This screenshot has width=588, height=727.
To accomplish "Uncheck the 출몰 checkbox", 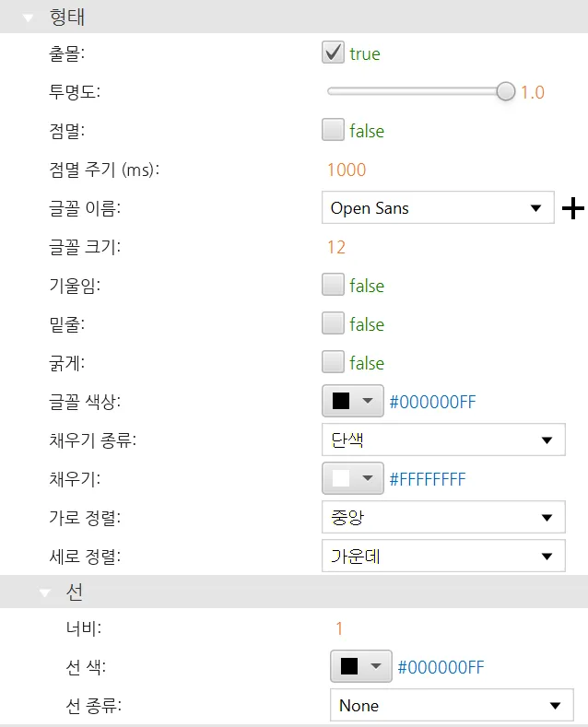I will 333,53.
